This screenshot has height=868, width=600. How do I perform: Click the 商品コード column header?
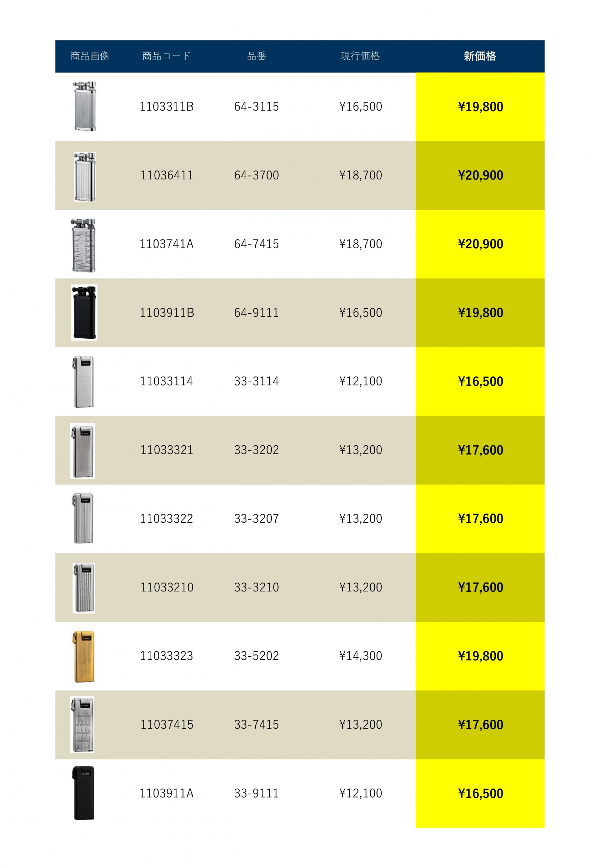pyautogui.click(x=166, y=56)
